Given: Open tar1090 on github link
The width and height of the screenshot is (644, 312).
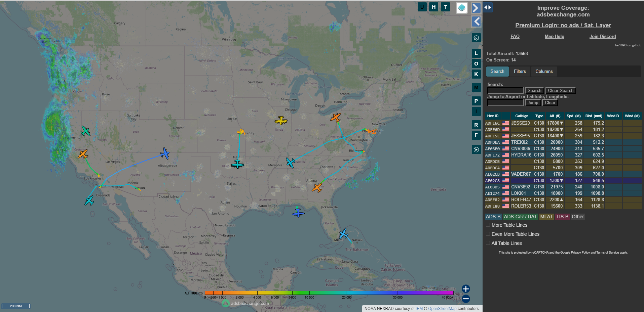Looking at the screenshot, I should pyautogui.click(x=628, y=45).
